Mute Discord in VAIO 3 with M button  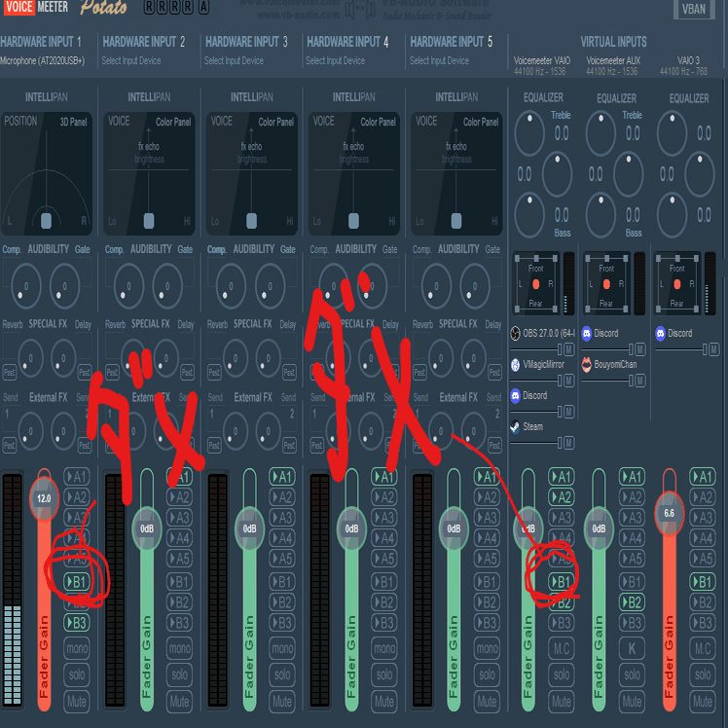pyautogui.click(x=714, y=349)
